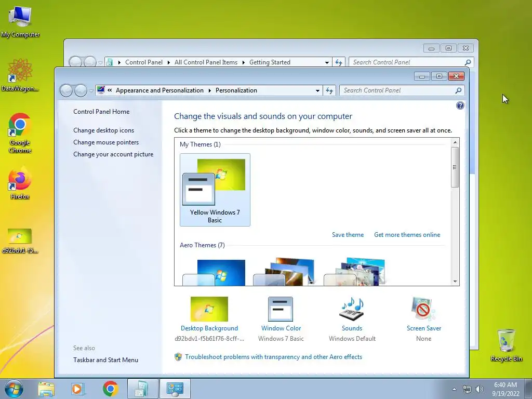Select the DataWagon desktop shortcut

pos(20,75)
